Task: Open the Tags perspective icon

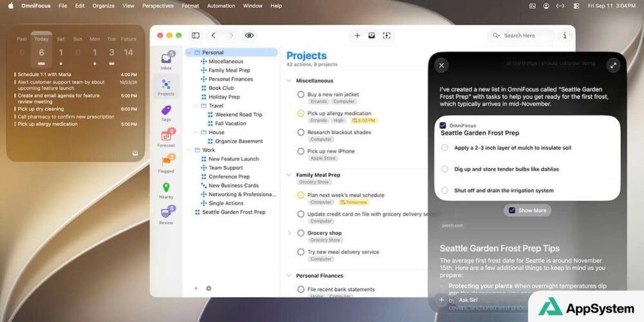Action: (x=166, y=110)
